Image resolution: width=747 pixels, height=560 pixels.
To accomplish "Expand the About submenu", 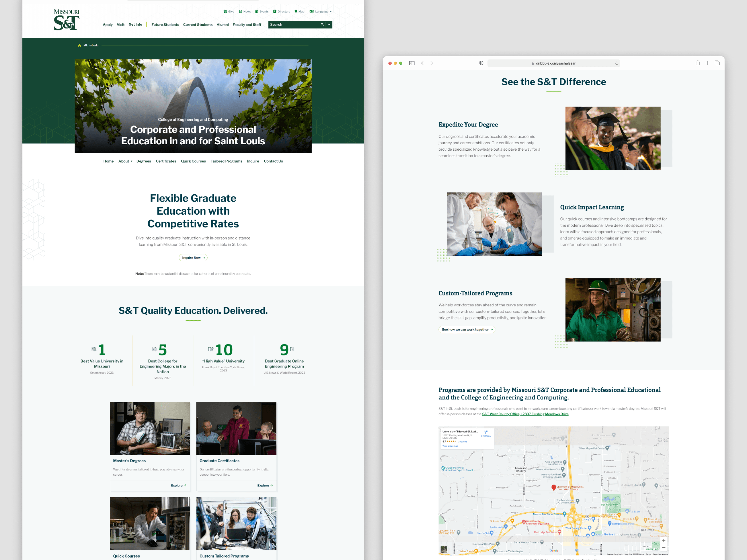I will click(125, 161).
